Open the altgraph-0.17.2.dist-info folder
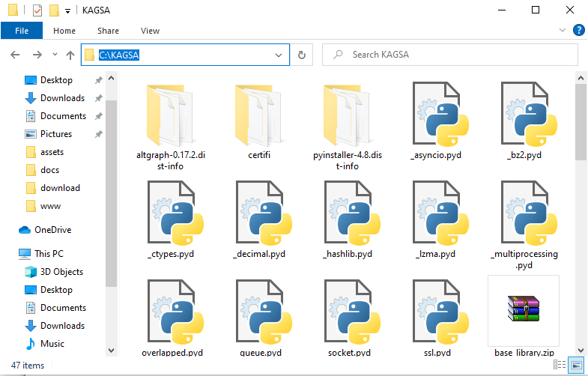 pyautogui.click(x=171, y=116)
